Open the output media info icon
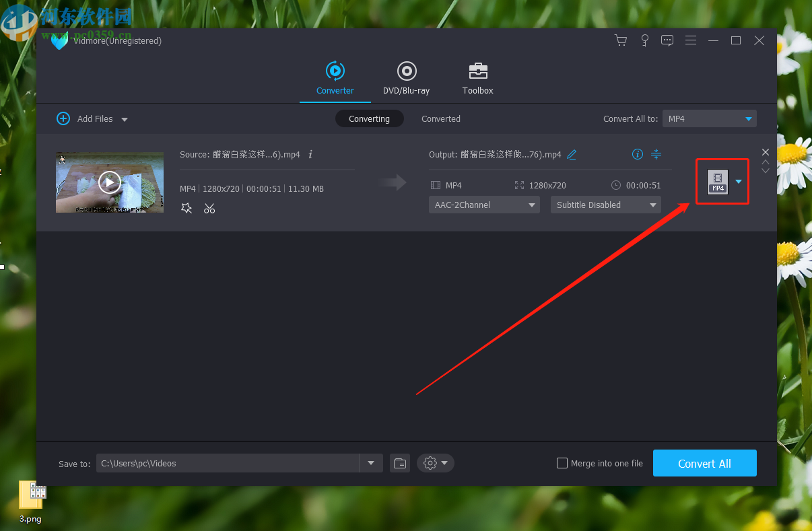This screenshot has height=531, width=812. coord(638,154)
